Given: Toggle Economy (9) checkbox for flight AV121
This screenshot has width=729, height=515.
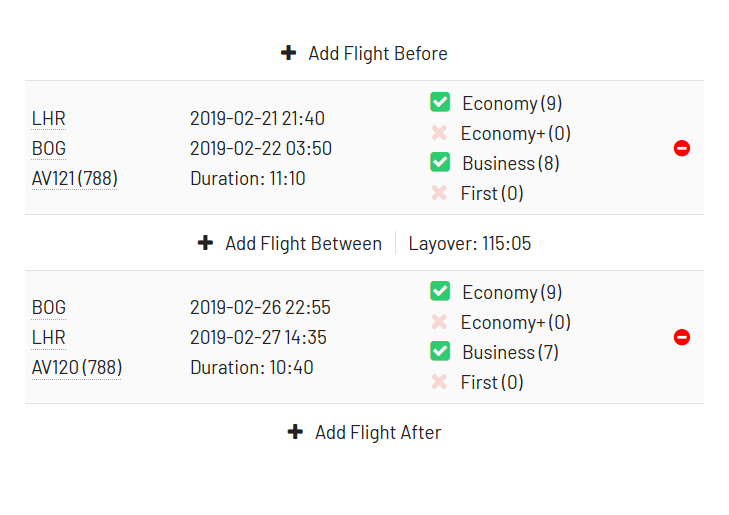Looking at the screenshot, I should coord(440,102).
